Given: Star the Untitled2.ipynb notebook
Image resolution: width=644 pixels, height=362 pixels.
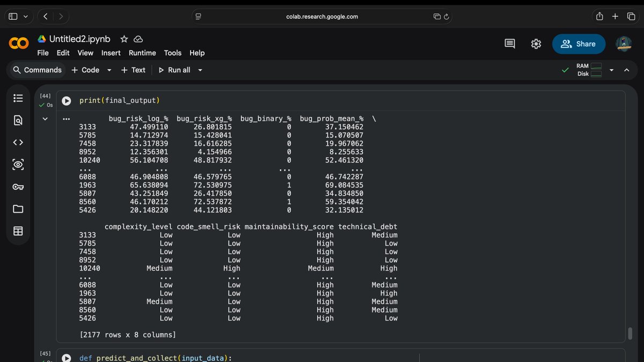Looking at the screenshot, I should (124, 39).
